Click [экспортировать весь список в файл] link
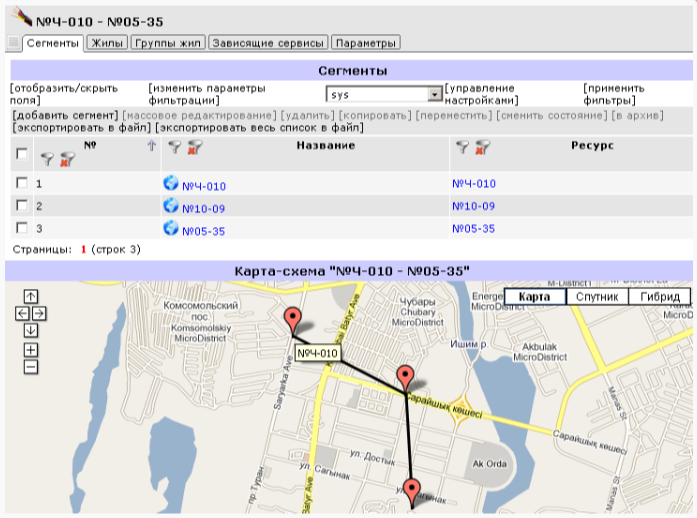The width and height of the screenshot is (697, 518). click(260, 128)
